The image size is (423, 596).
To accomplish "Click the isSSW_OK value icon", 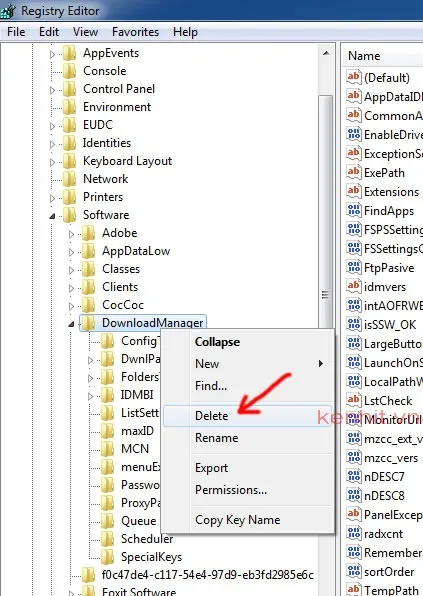I will coord(353,324).
